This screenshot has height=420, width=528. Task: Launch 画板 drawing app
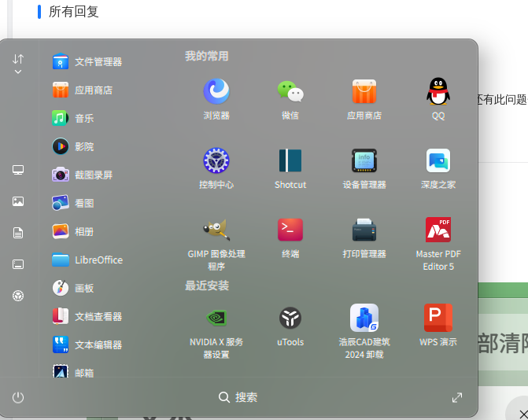[x=73, y=288]
